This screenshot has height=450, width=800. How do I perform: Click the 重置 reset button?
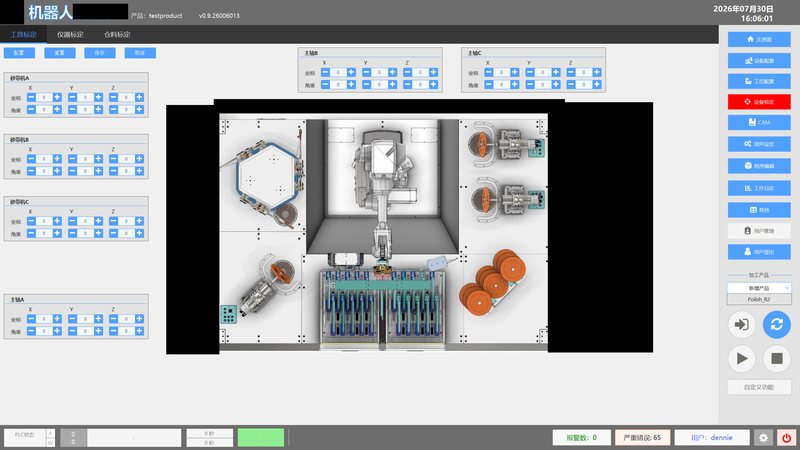60,53
